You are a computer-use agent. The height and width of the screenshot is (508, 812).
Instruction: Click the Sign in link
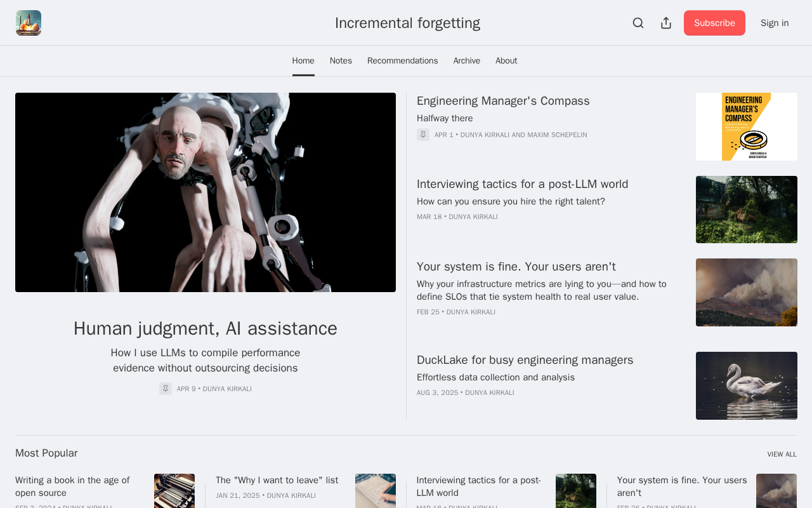(775, 23)
